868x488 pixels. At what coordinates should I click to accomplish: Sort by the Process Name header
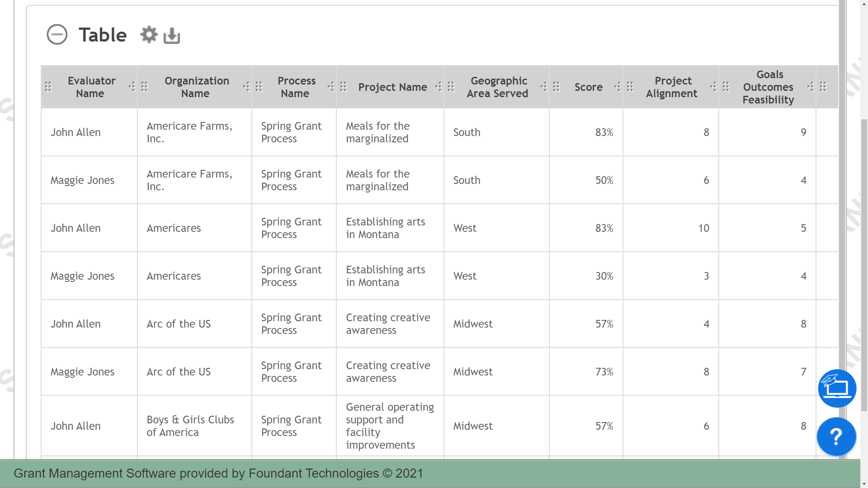coord(296,87)
